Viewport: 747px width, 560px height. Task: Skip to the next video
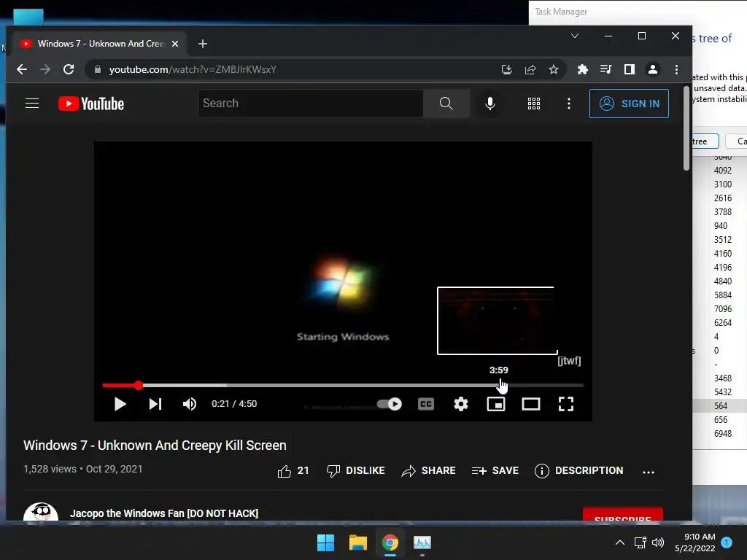(x=155, y=404)
